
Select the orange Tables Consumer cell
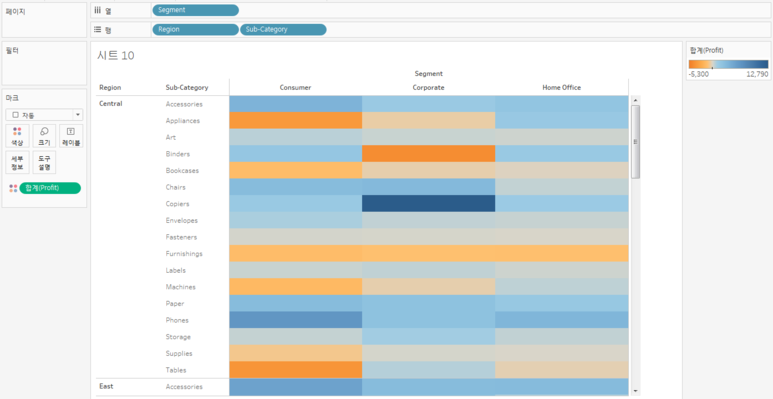pos(295,370)
